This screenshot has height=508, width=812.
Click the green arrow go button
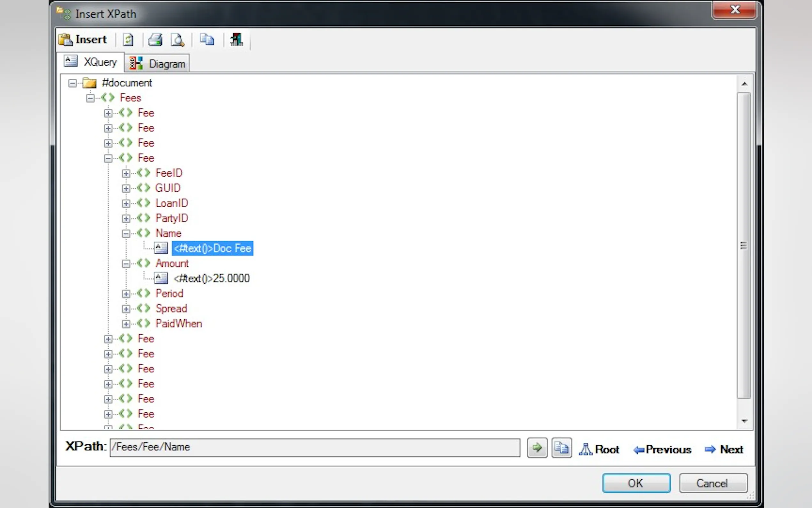pos(537,448)
